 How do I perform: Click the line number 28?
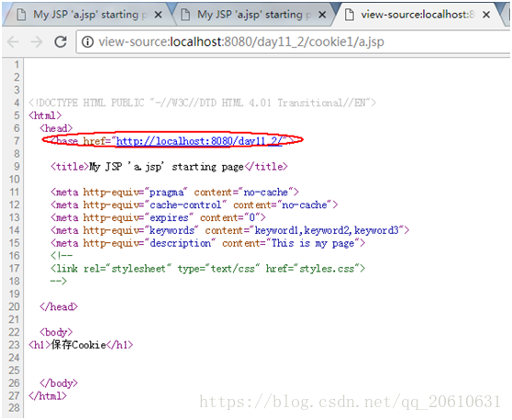(14, 408)
